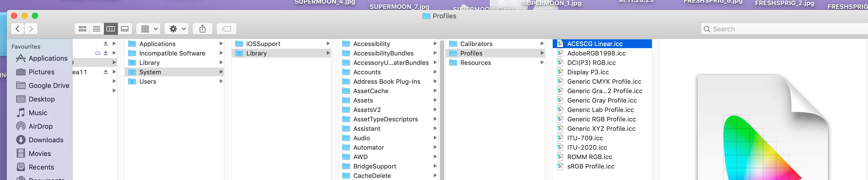Select the Applications folder in column
The width and height of the screenshot is (868, 180).
(174, 44)
